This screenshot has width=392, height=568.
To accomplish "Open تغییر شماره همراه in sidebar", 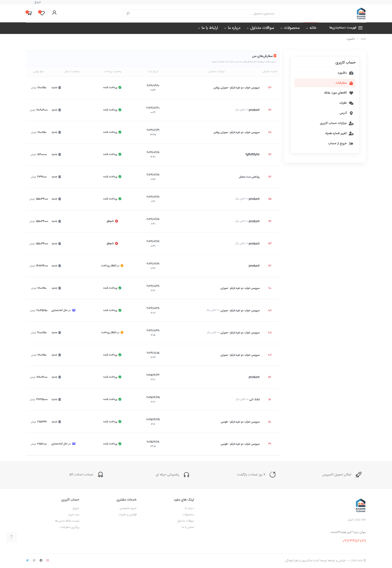I will [x=339, y=133].
